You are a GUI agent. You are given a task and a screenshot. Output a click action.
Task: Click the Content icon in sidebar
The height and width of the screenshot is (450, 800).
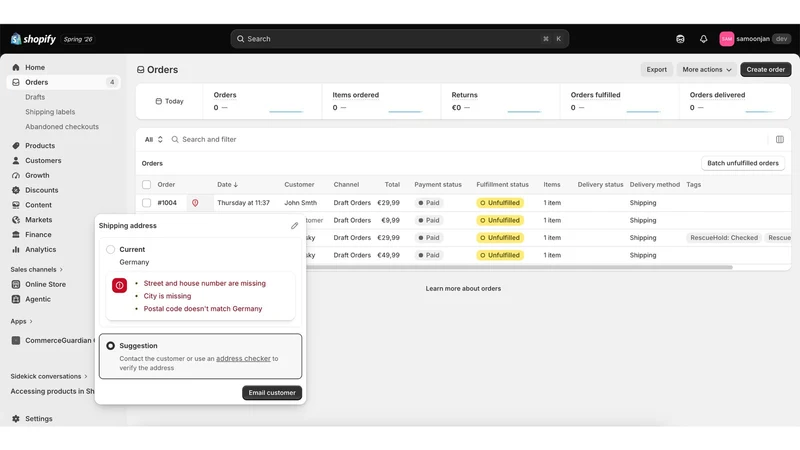(x=16, y=205)
